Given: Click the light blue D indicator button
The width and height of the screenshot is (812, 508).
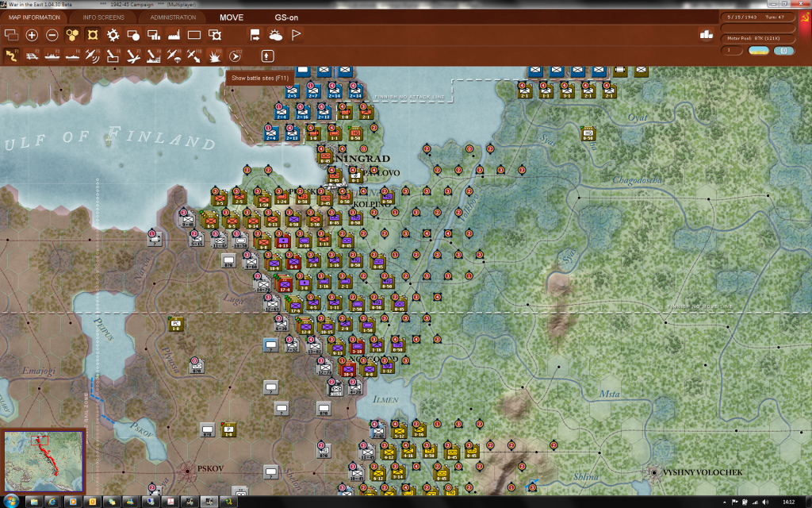Looking at the screenshot, I should [x=784, y=50].
